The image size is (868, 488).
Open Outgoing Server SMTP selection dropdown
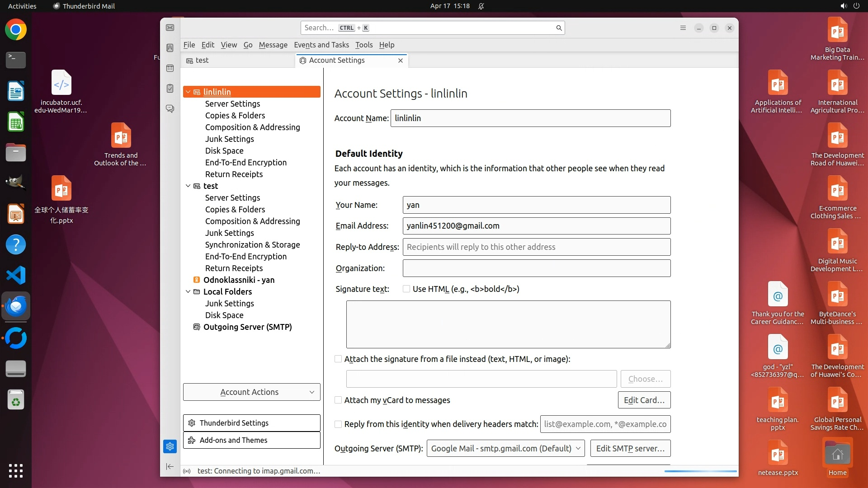[x=505, y=449]
